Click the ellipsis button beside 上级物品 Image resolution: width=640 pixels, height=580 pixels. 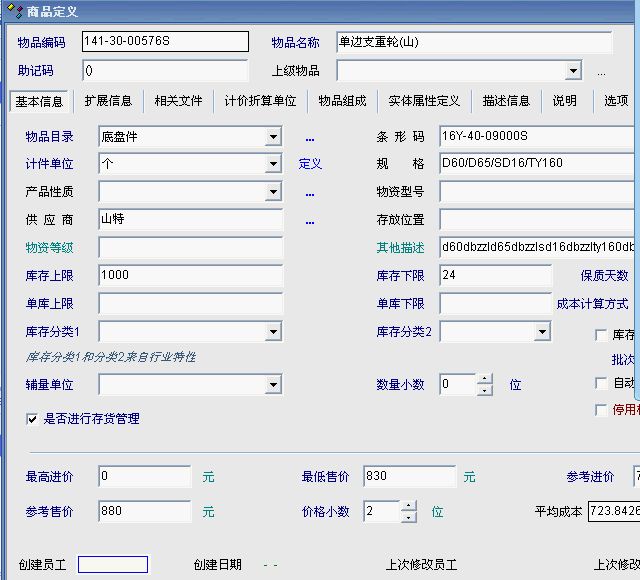[x=601, y=72]
